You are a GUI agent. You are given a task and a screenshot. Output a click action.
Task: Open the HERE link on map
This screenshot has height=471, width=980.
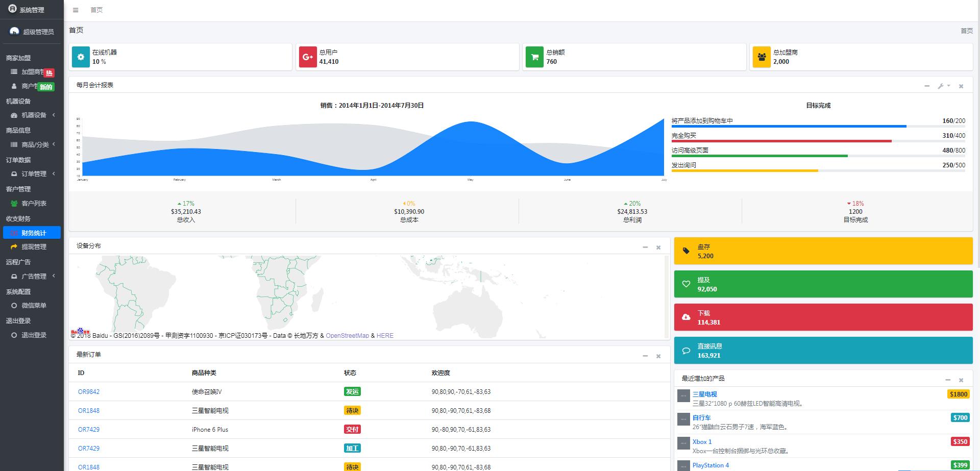click(385, 336)
